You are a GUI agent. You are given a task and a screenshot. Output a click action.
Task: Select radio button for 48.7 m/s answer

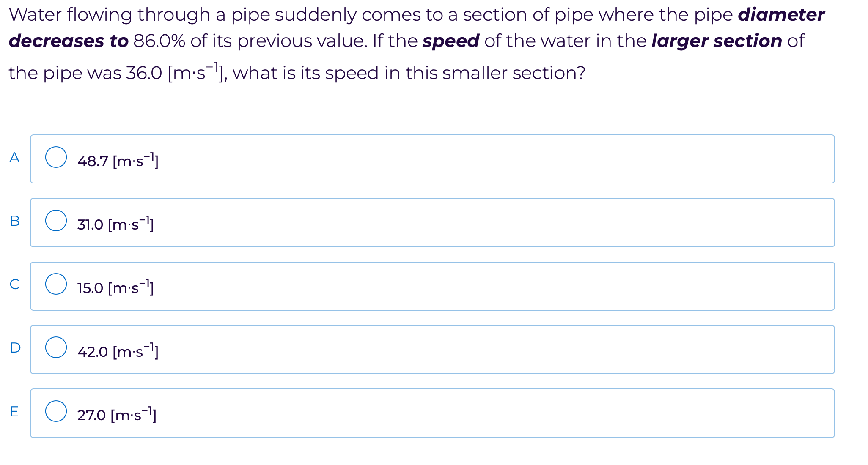click(56, 157)
